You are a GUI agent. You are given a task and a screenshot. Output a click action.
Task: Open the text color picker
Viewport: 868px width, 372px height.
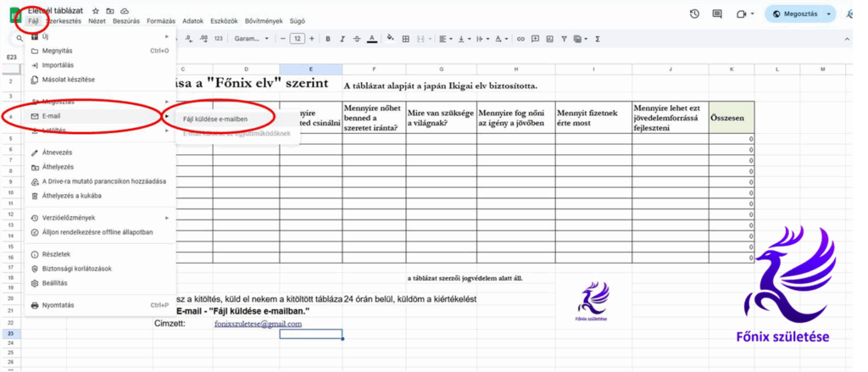click(371, 39)
